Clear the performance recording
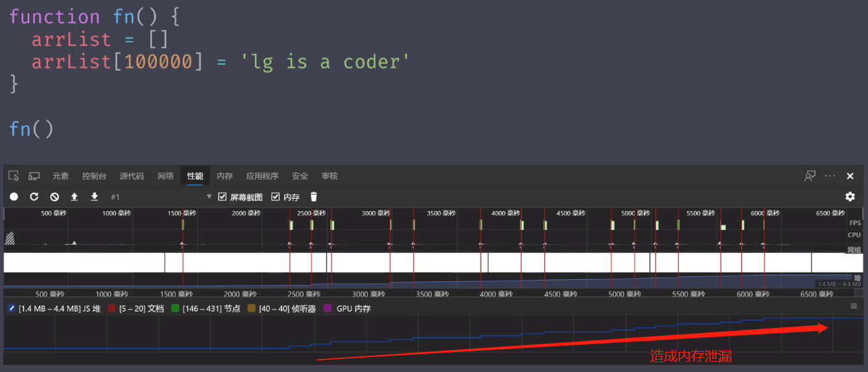 (54, 197)
